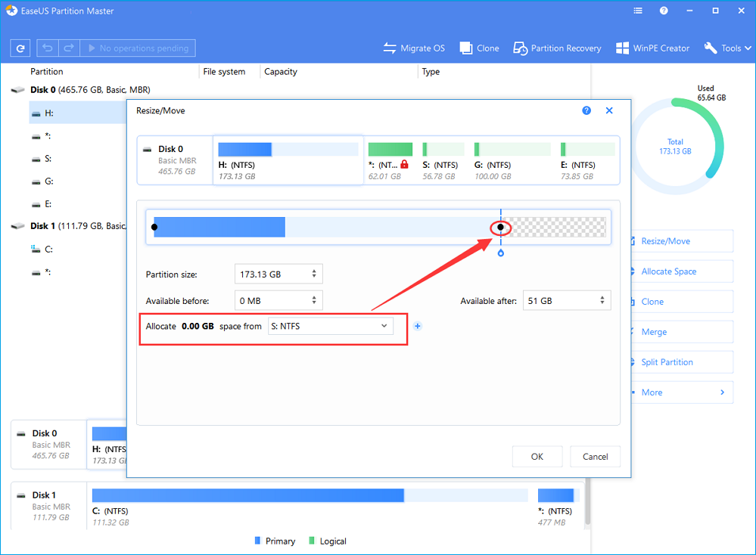Click the left resize handle on the partition bar

pyautogui.click(x=154, y=227)
